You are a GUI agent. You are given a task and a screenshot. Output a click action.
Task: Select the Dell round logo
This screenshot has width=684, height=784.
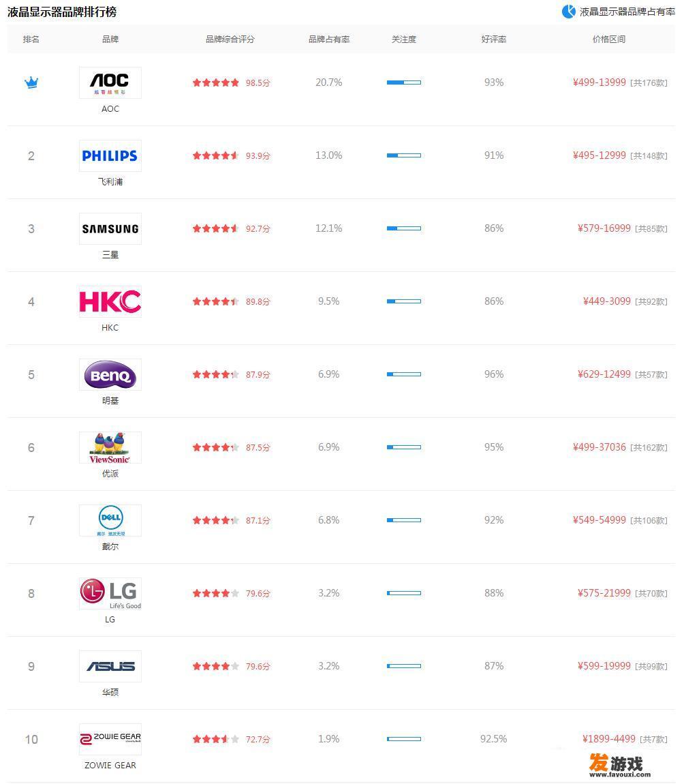coord(110,520)
